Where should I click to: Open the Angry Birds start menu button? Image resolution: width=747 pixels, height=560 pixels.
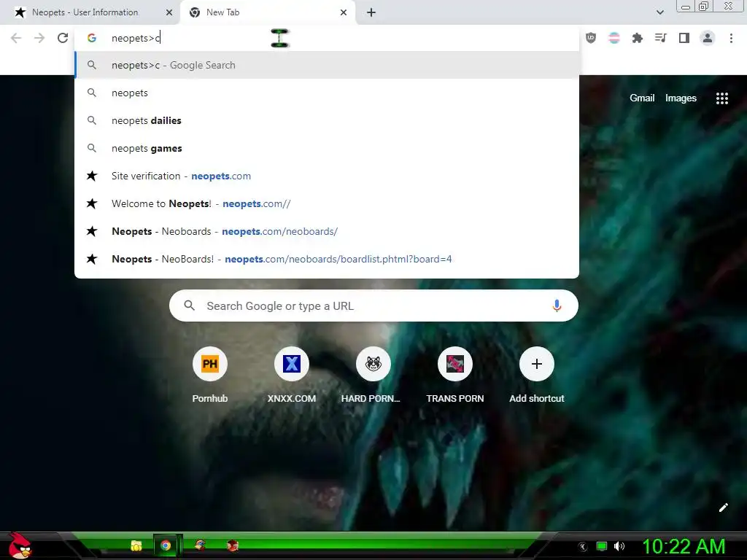20,545
